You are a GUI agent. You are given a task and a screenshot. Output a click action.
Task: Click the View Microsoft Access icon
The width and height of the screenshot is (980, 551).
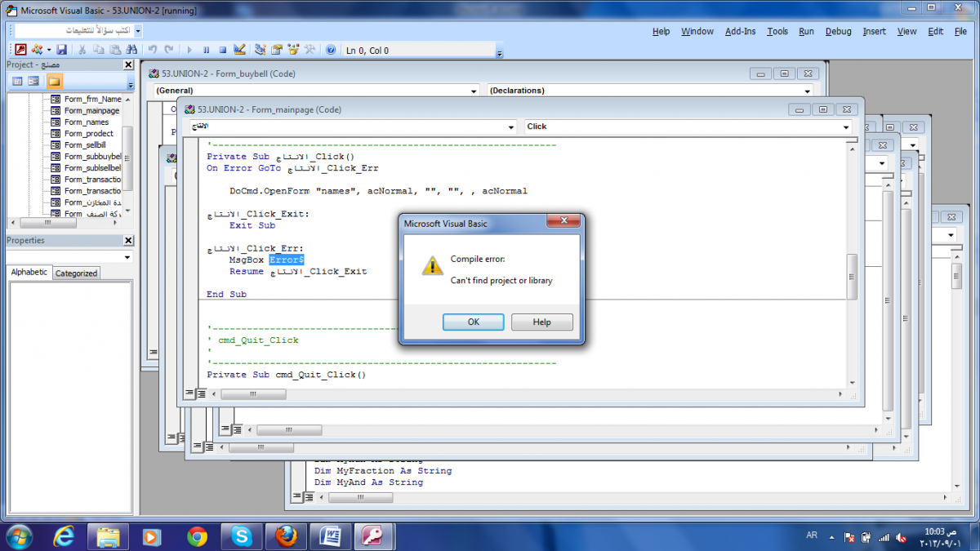click(x=21, y=50)
